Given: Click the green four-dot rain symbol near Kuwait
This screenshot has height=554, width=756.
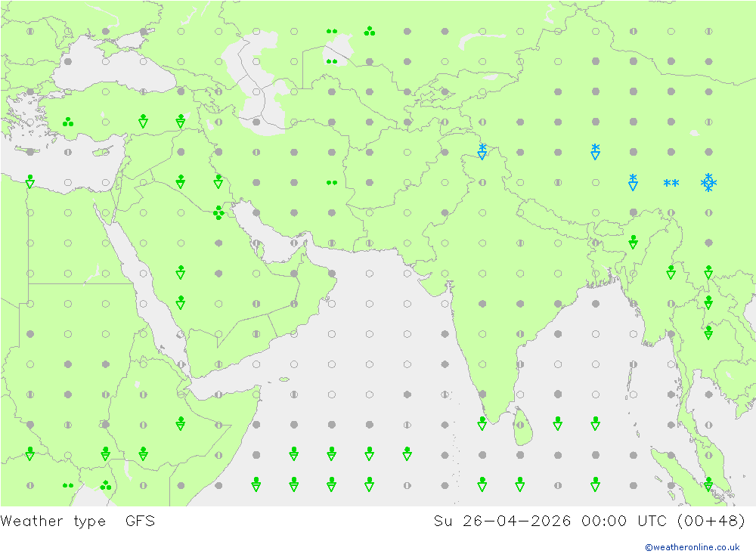Looking at the screenshot, I should pyautogui.click(x=218, y=212).
